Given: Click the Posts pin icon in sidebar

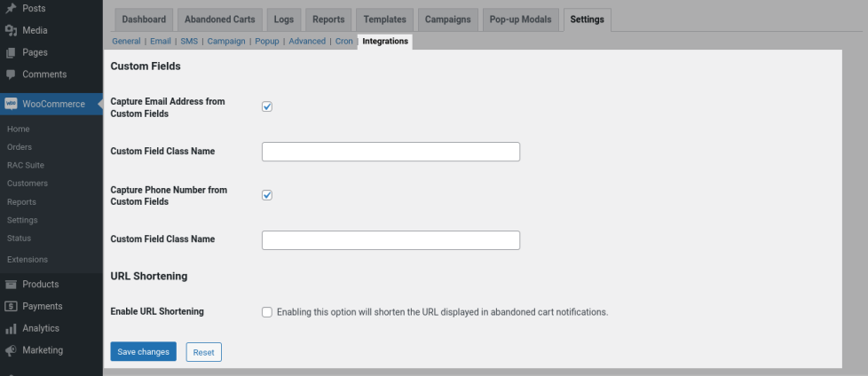Looking at the screenshot, I should [12, 8].
